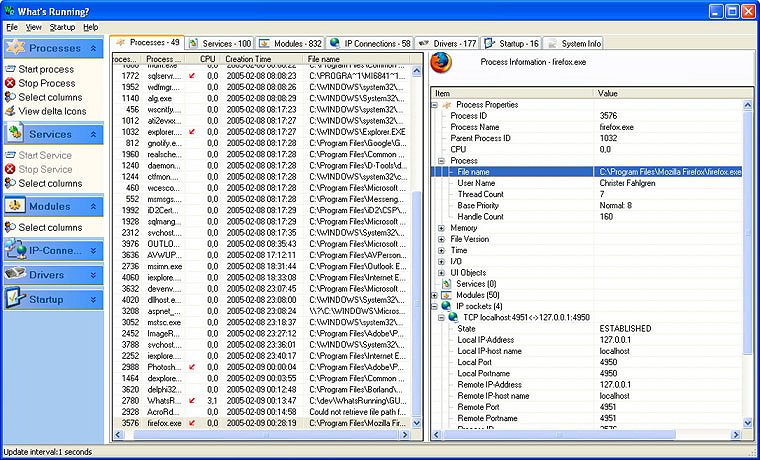Screen dimensions: 760x460
Task: Select the File name row in details tree
Action: [586, 172]
